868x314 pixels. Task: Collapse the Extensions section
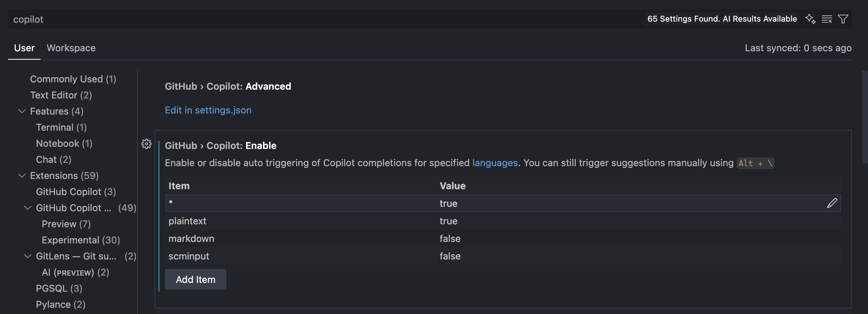(x=21, y=176)
